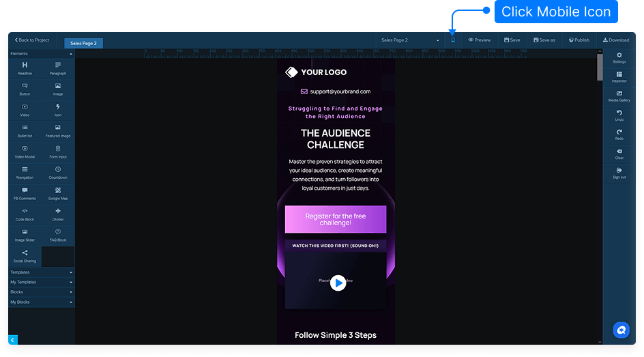The image size is (644, 357).
Task: Expand the Templates section
Action: tap(41, 272)
